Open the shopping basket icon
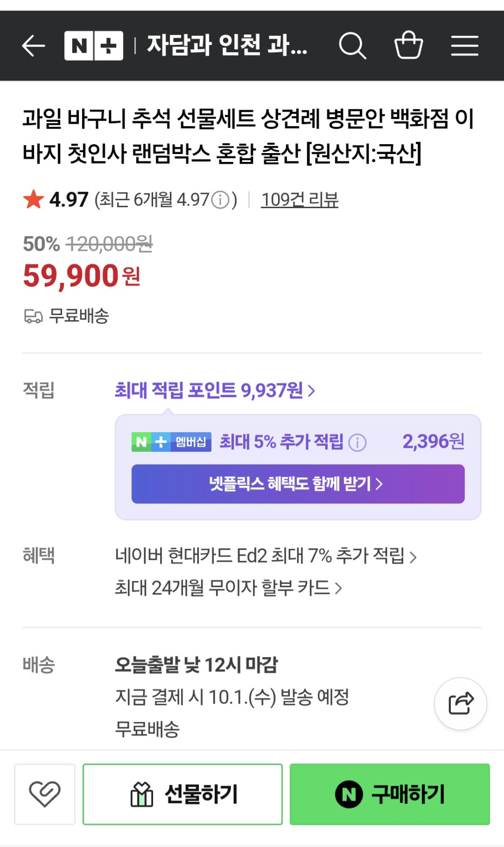The image size is (504, 847). coord(409,45)
